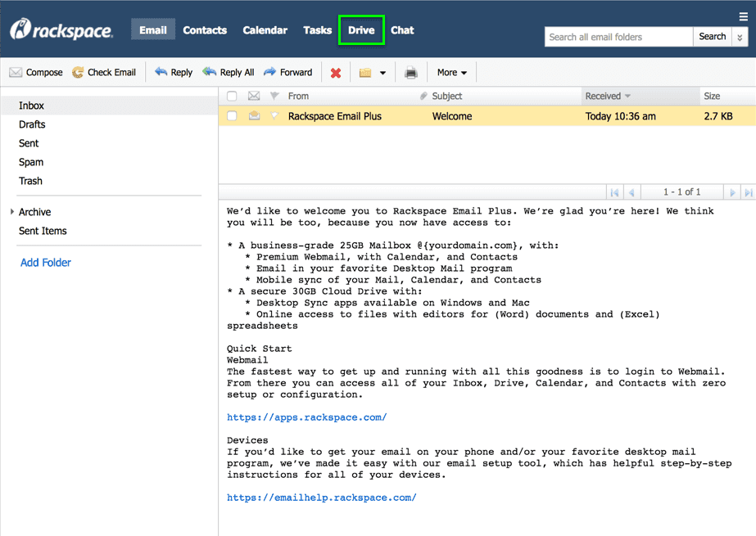This screenshot has width=756, height=536.
Task: Click the Forward arrow icon
Action: 270,73
